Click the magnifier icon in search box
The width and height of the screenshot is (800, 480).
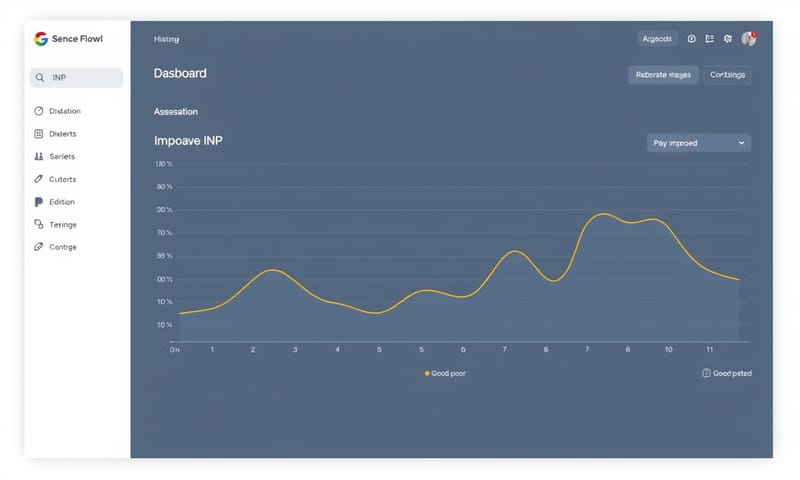coord(39,77)
